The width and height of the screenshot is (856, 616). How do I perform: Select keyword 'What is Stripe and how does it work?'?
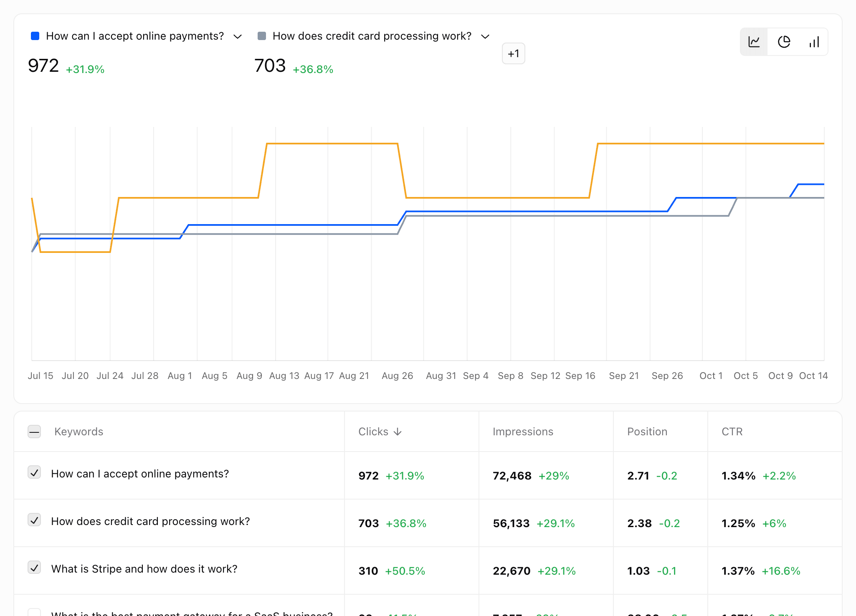(144, 569)
